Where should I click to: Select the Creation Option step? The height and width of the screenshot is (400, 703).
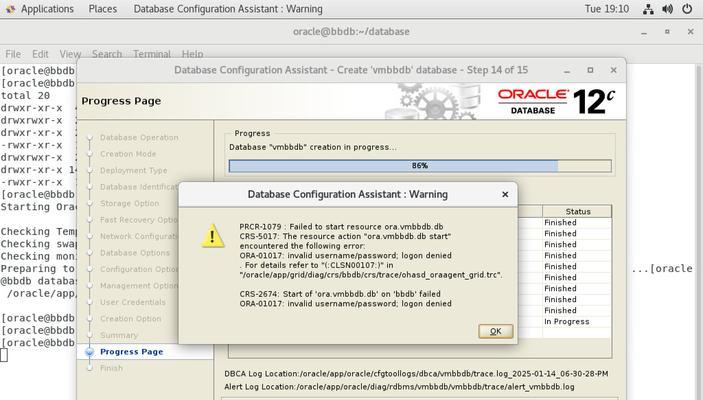130,319
